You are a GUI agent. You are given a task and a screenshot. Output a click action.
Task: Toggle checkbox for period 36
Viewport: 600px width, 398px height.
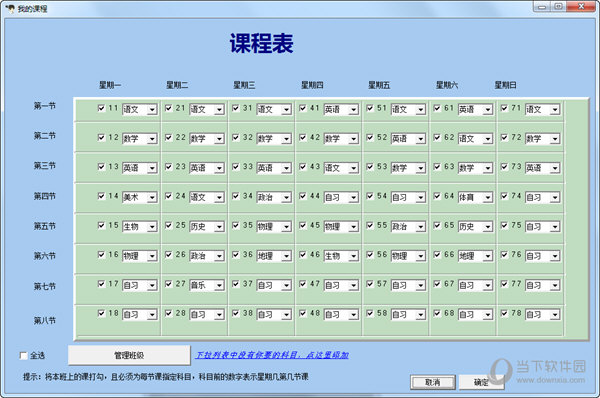click(236, 255)
